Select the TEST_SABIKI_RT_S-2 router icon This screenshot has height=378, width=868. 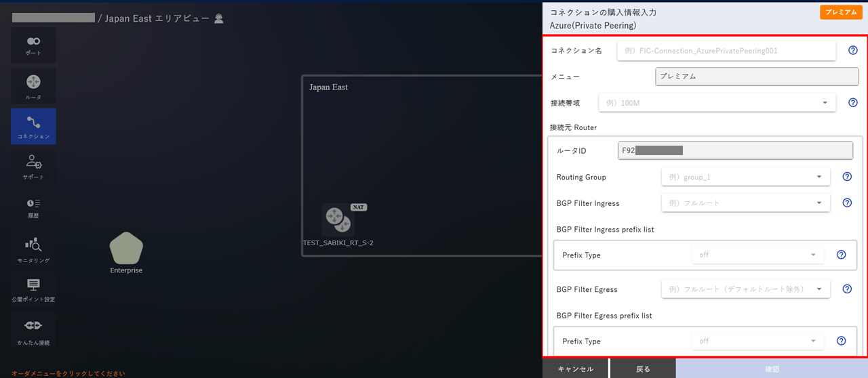338,219
